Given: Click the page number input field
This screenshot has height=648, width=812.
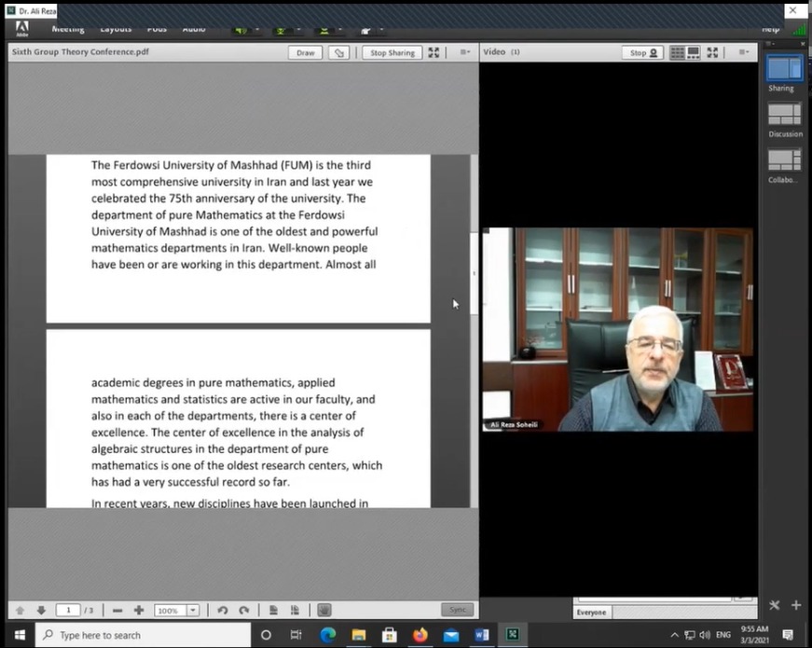Looking at the screenshot, I should pyautogui.click(x=67, y=610).
